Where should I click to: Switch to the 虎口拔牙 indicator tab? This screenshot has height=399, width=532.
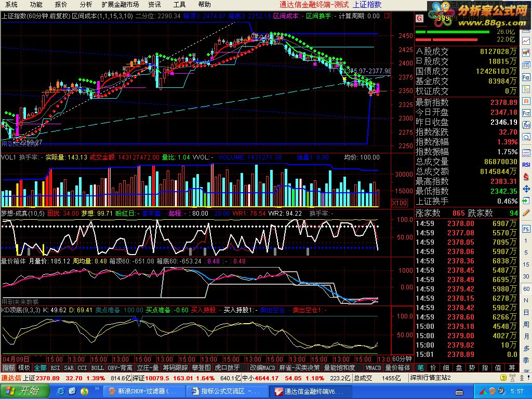(x=227, y=368)
